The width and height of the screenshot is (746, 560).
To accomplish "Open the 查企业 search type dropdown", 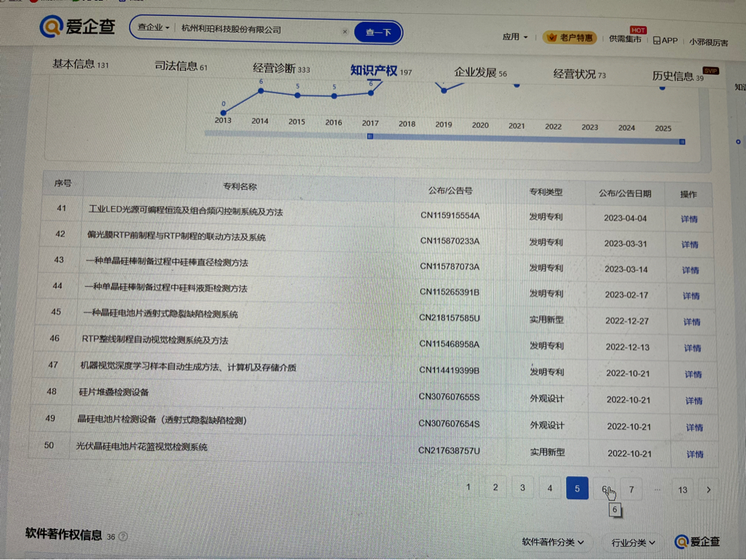I will tap(153, 28).
